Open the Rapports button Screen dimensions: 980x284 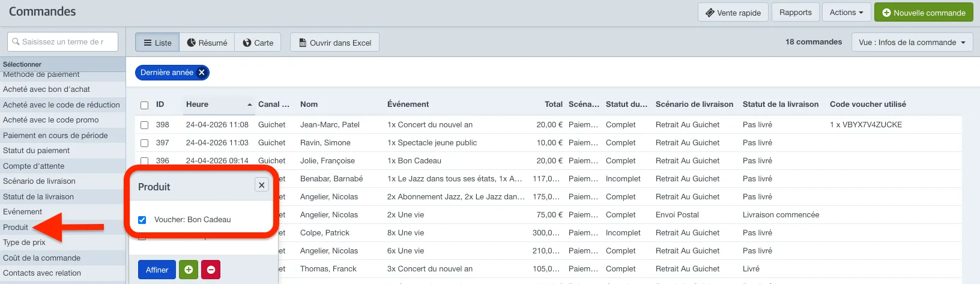click(x=795, y=12)
